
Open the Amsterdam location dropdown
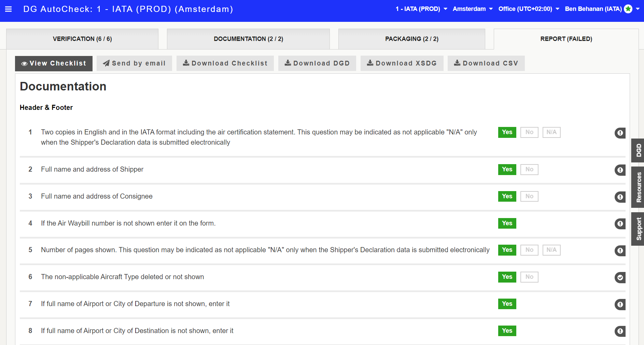tap(473, 9)
